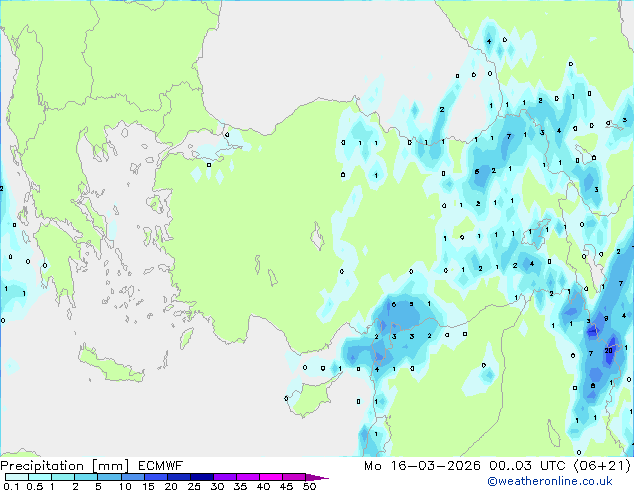Click the legend value '50'
Image resolution: width=634 pixels, height=490 pixels.
tap(309, 486)
